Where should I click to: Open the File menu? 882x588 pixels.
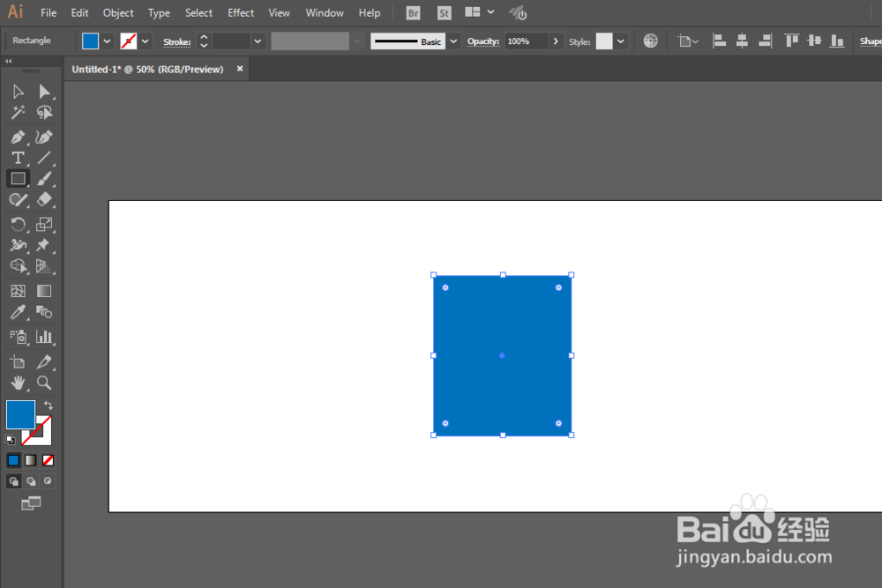[49, 12]
